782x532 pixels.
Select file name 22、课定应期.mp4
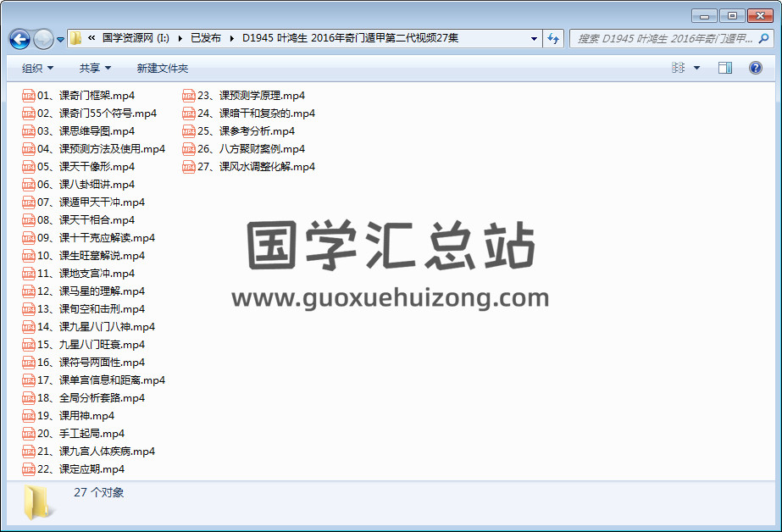pos(80,469)
